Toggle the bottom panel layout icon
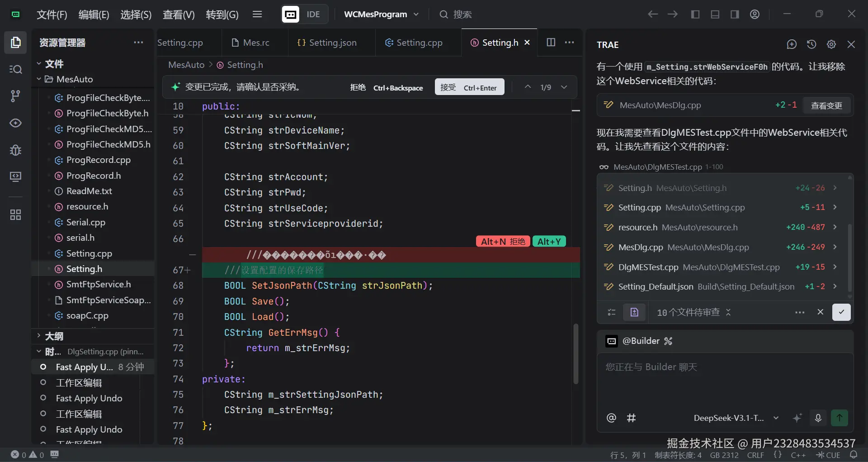868x462 pixels. pos(715,14)
